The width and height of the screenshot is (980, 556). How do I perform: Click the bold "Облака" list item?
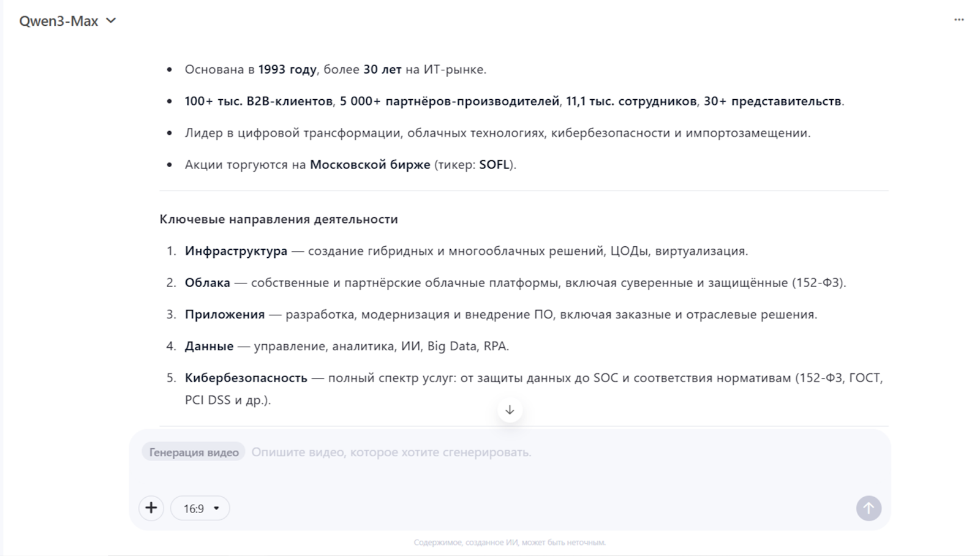208,283
